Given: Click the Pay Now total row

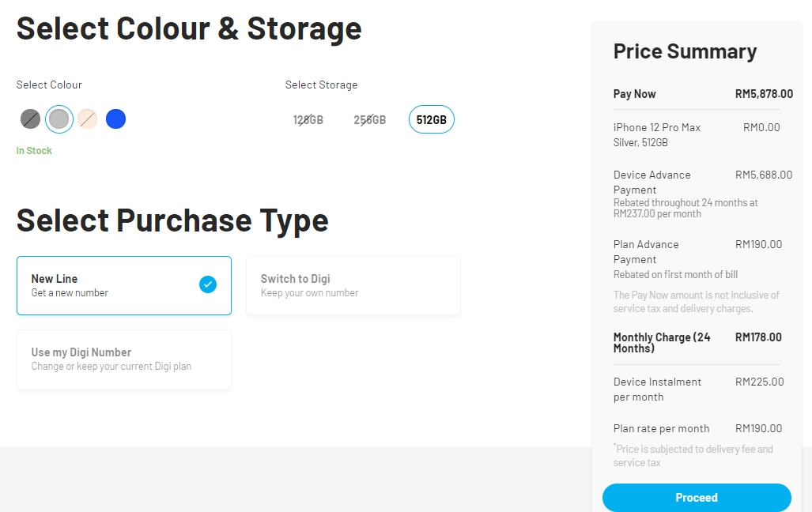Looking at the screenshot, I should click(x=696, y=94).
